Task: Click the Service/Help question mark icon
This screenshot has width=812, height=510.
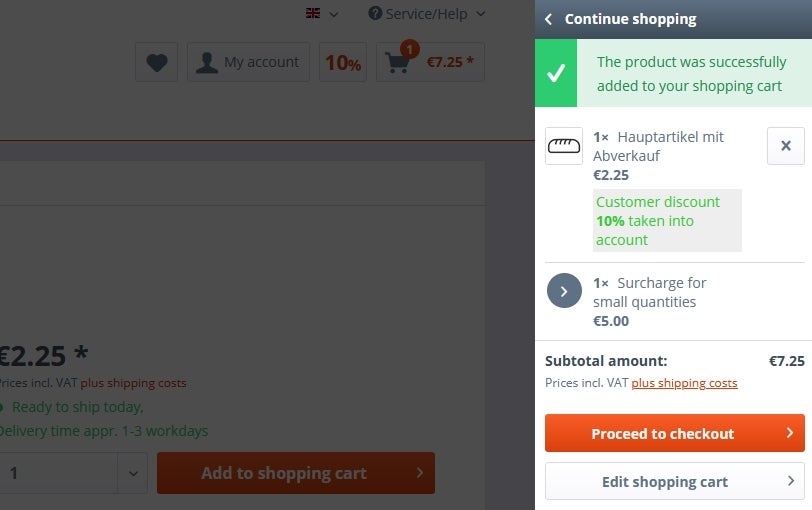Action: click(375, 13)
